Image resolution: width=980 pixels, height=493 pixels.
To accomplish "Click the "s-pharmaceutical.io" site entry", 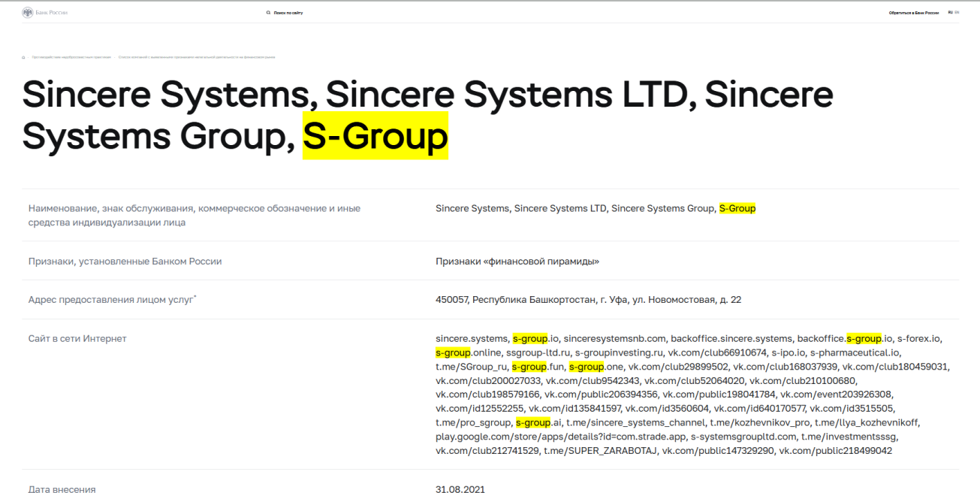I will point(855,352).
